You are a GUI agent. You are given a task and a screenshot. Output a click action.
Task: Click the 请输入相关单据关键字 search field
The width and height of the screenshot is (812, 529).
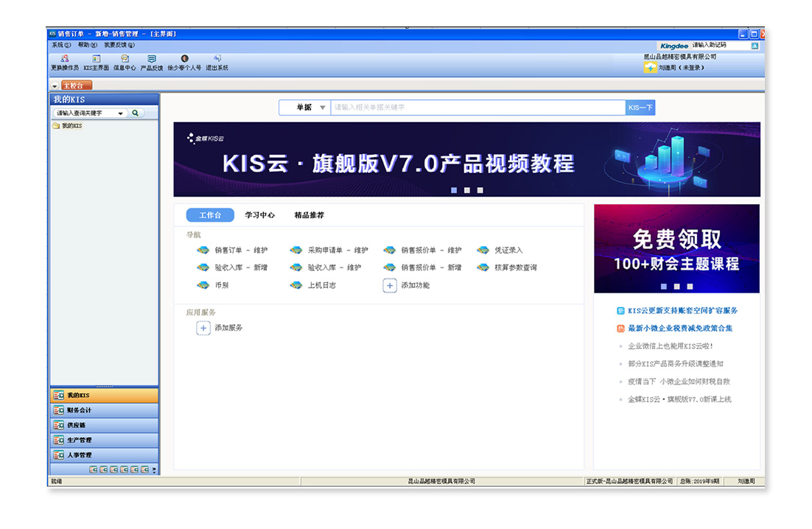pos(476,108)
